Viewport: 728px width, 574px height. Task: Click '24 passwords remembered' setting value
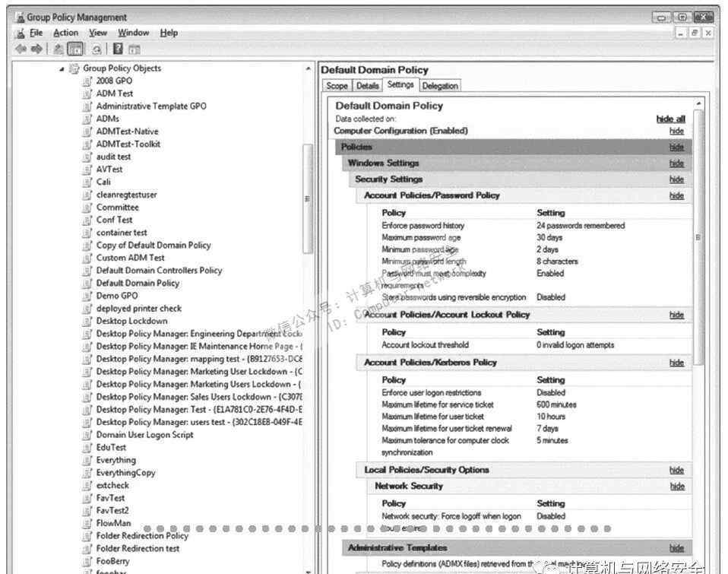(581, 226)
